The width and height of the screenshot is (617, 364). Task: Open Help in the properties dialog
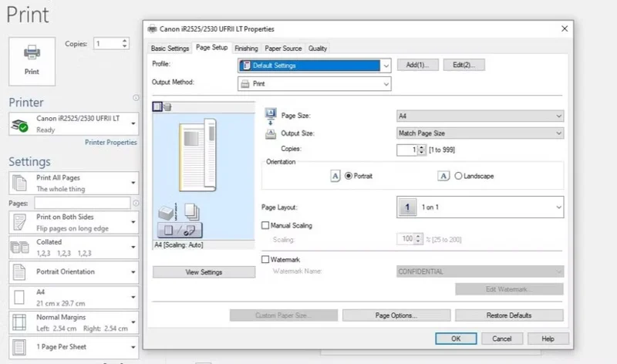(548, 339)
